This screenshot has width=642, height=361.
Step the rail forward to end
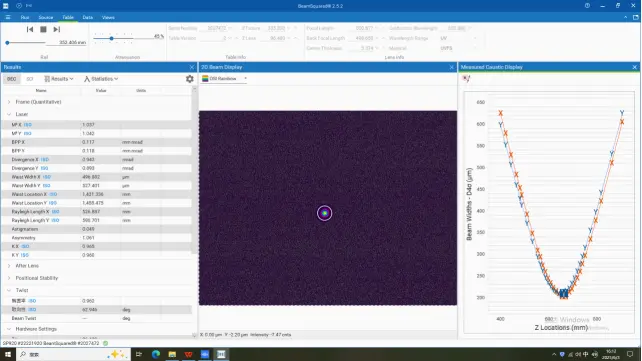57,29
